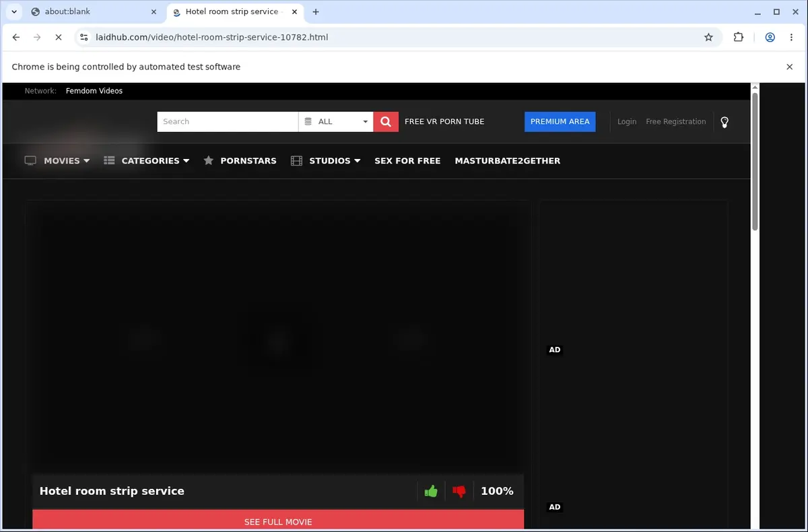The image size is (808, 532).
Task: Click the PREMIUM AREA button
Action: [x=560, y=122]
